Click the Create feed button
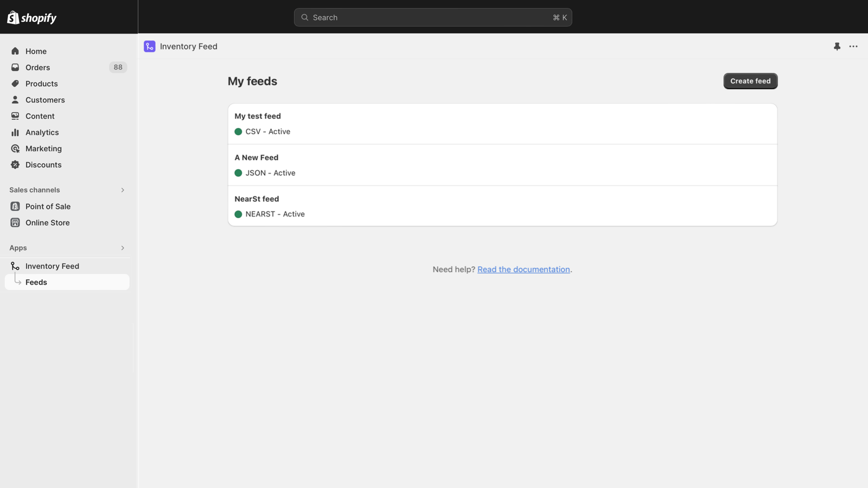 click(x=750, y=81)
